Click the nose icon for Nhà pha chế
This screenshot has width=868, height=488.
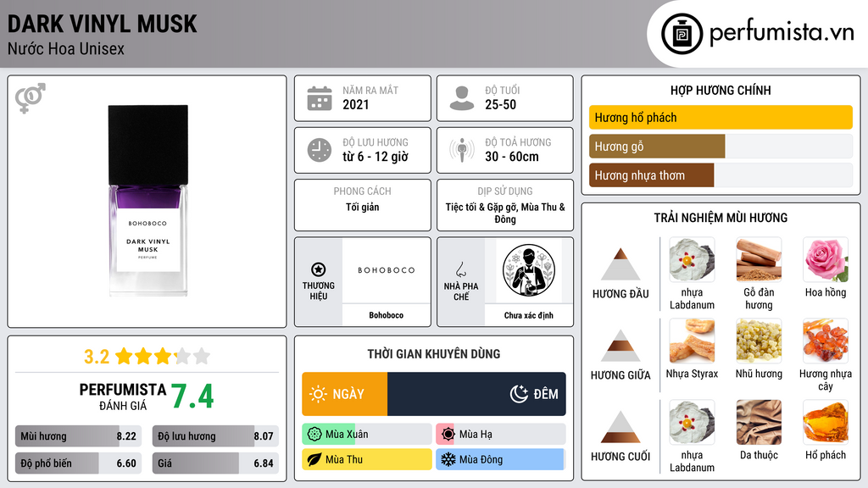[x=460, y=270]
